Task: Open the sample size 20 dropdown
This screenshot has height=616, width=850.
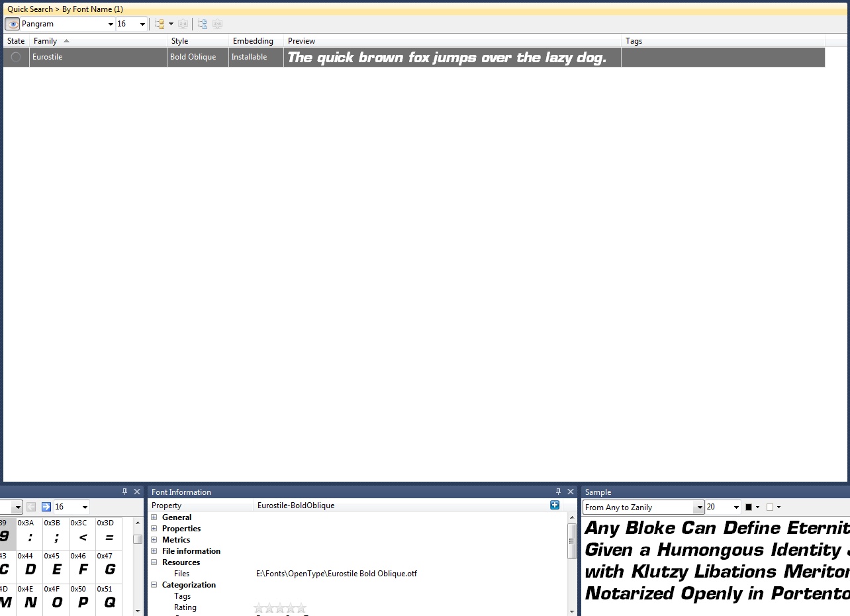Action: pyautogui.click(x=736, y=507)
